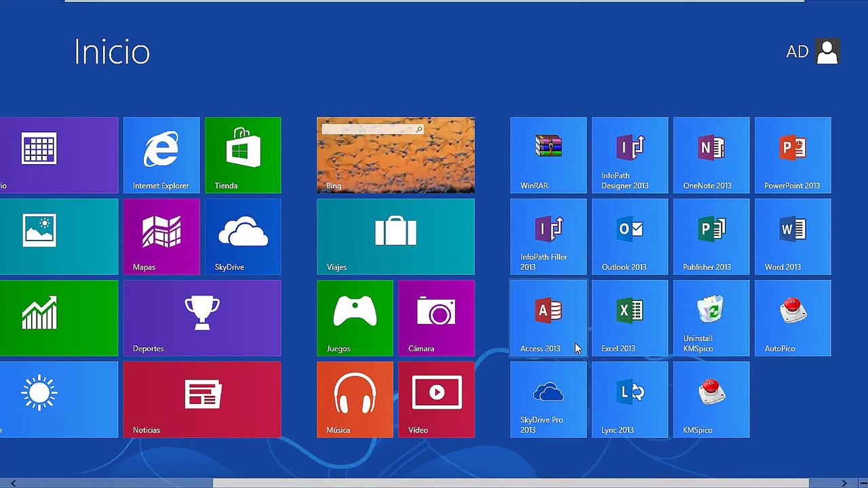Open the weather sun tile
This screenshot has height=488, width=868.
(59, 399)
